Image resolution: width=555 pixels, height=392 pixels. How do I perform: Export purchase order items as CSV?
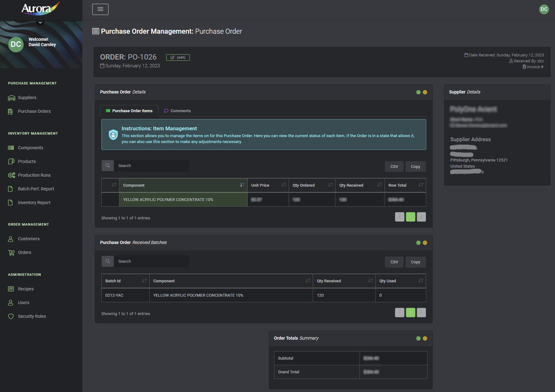[x=394, y=167]
